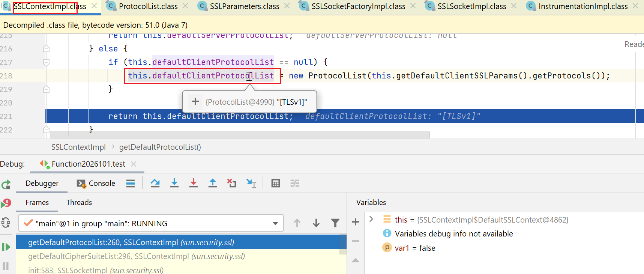This screenshot has height=274, width=644.
Task: Click the green Resume Program icon
Action: (6, 247)
